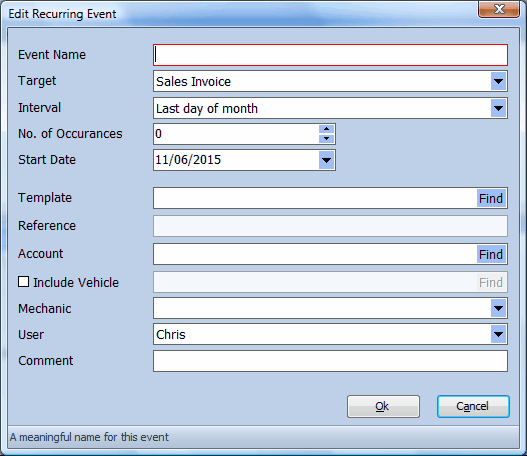The height and width of the screenshot is (456, 527).
Task: Close the Edit Recurring Event dialog
Action: [499, 9]
